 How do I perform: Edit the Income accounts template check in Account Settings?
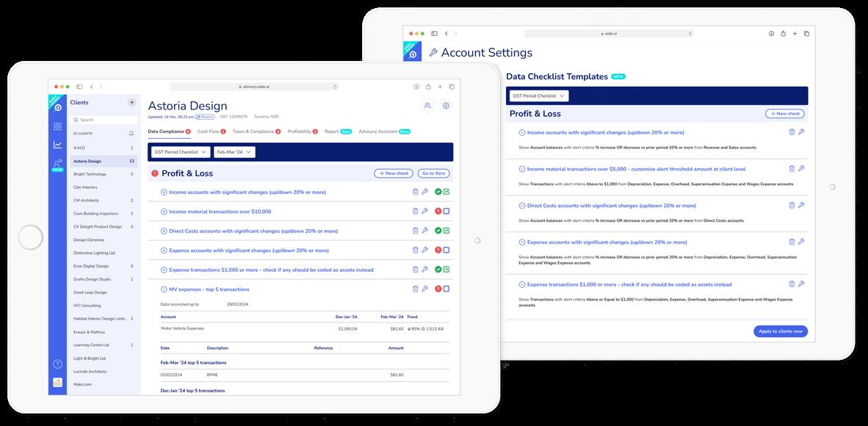[x=801, y=132]
